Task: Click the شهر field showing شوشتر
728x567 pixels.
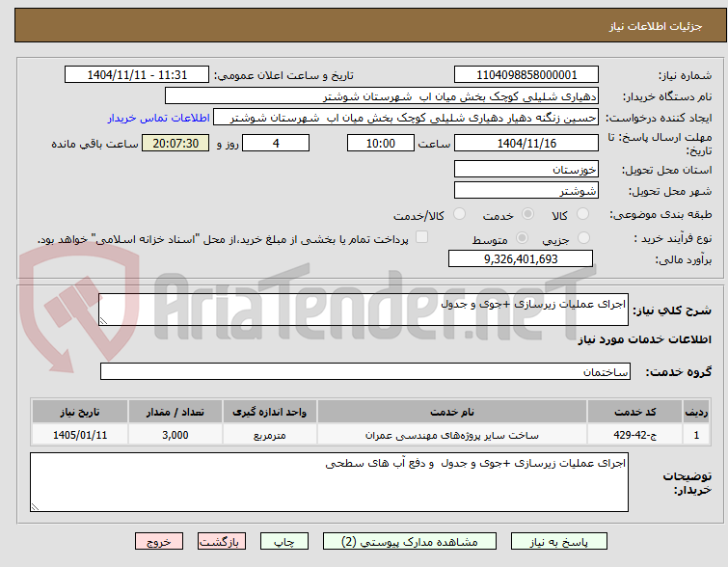Action: (526, 190)
